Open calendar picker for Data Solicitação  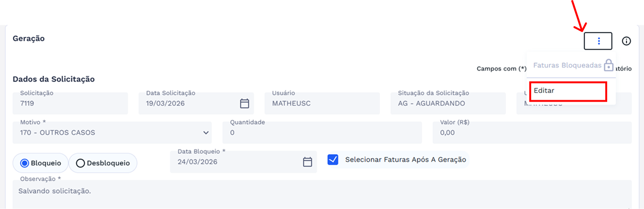click(244, 104)
